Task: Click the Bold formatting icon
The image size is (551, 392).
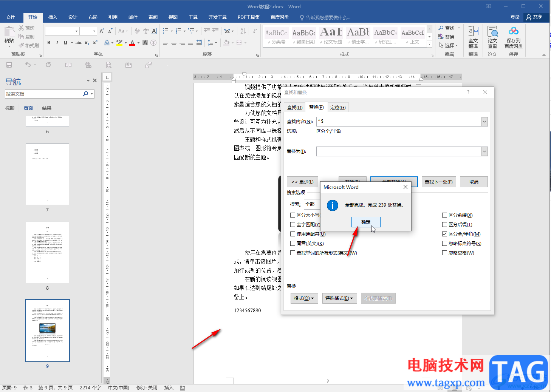Action: [49, 43]
